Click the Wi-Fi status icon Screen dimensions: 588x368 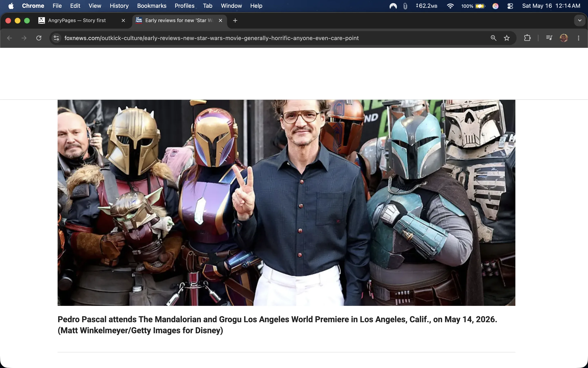(450, 6)
